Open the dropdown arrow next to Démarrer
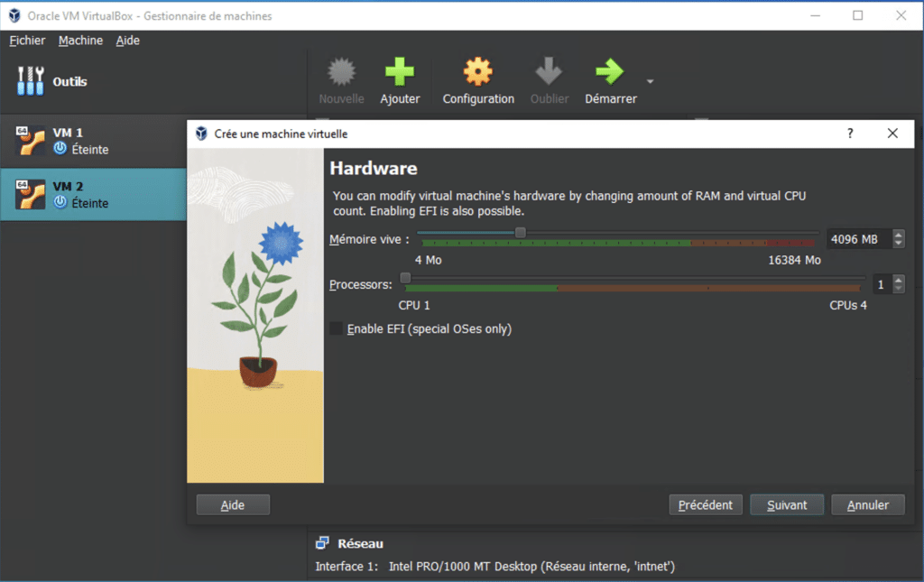 pyautogui.click(x=650, y=81)
